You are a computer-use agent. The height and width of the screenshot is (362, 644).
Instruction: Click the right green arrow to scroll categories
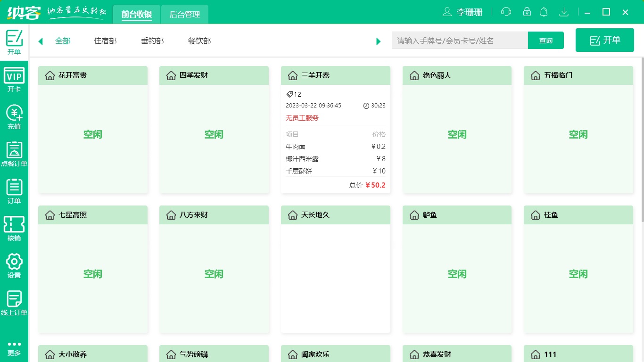tap(378, 41)
